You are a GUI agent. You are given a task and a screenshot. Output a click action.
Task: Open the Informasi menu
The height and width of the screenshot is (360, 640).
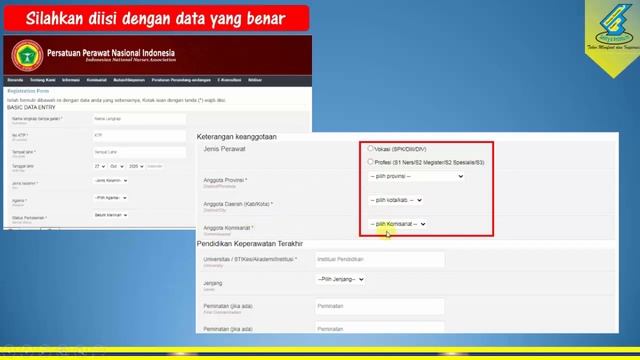[x=71, y=80]
